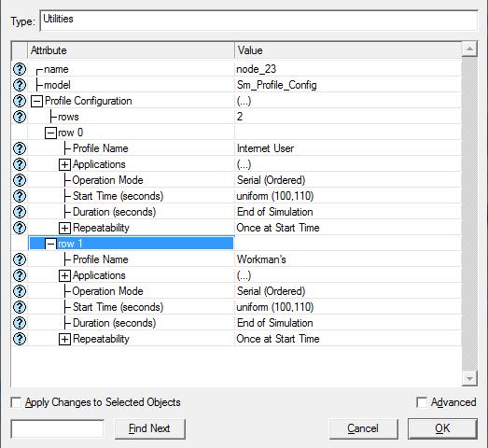The height and width of the screenshot is (448, 488).
Task: Click the Type field showing Utilities
Action: point(259,21)
